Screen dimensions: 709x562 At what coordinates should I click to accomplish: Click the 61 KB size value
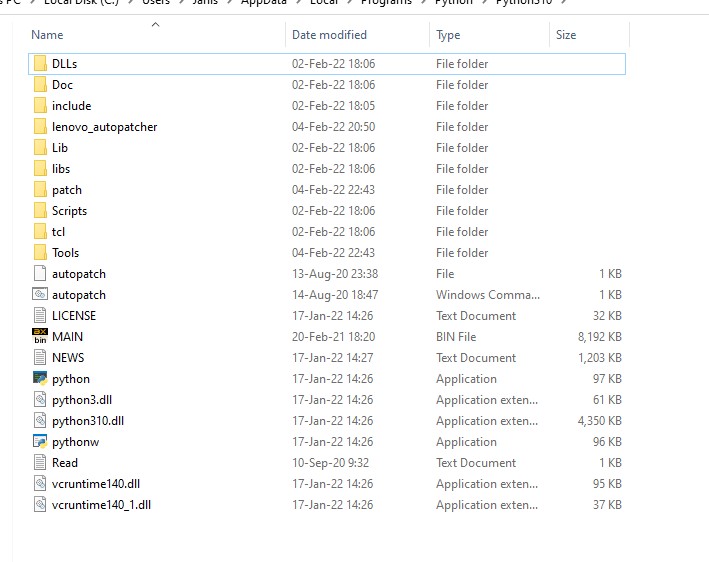[607, 400]
